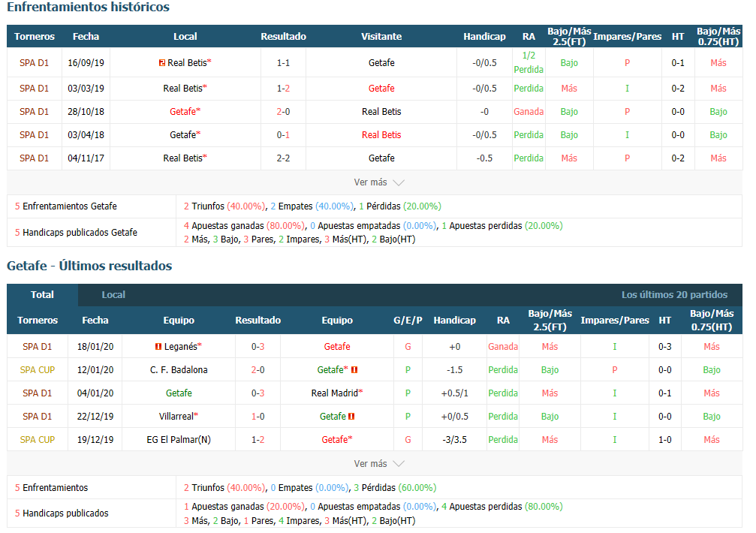The width and height of the screenshot is (756, 533).
Task: Click the +0/0.5 handicap in Villarreal row
Action: pos(455,417)
